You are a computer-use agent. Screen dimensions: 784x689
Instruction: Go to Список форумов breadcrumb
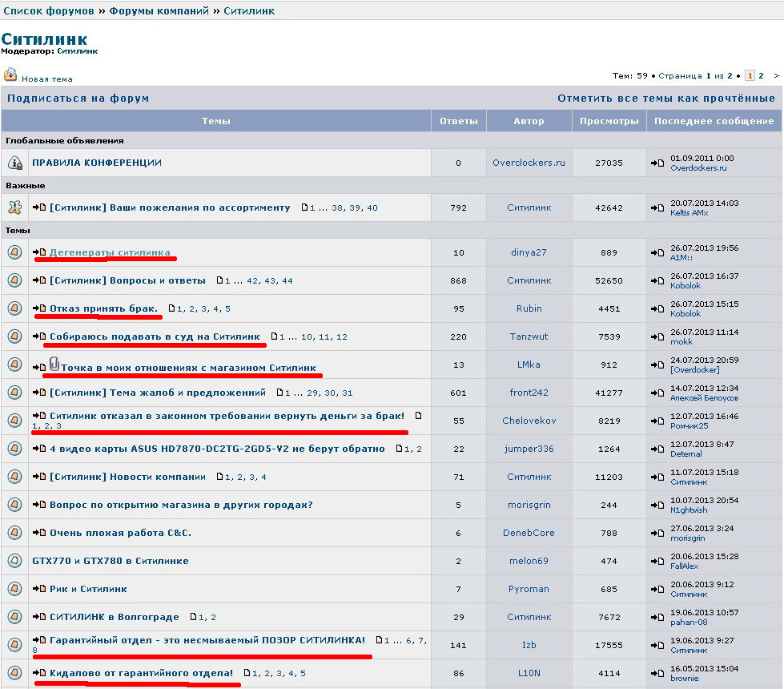[x=49, y=11]
